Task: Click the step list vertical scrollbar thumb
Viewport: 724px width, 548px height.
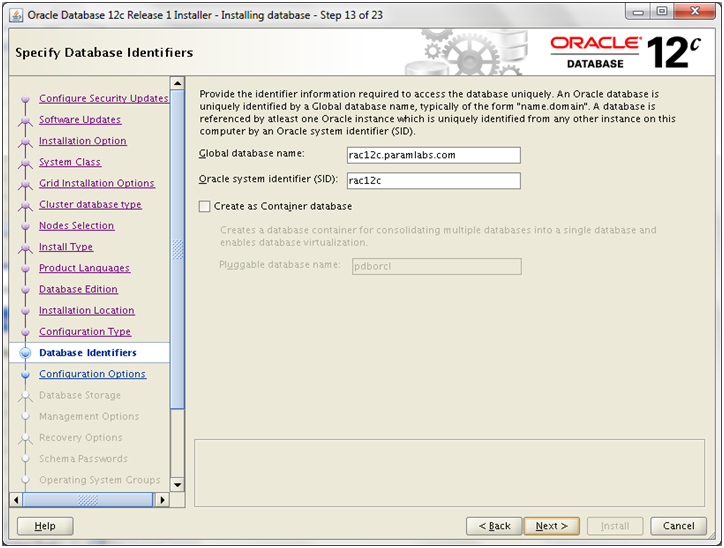Action: pyautogui.click(x=177, y=249)
